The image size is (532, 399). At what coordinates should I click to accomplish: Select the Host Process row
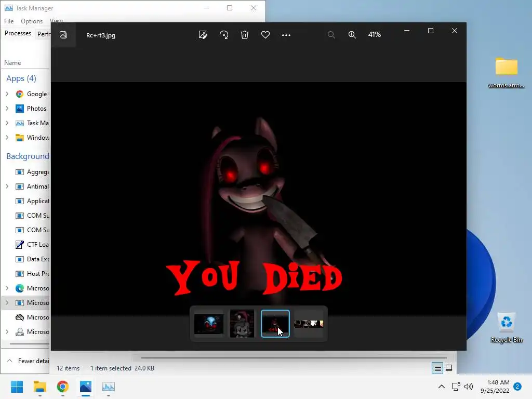(26, 274)
